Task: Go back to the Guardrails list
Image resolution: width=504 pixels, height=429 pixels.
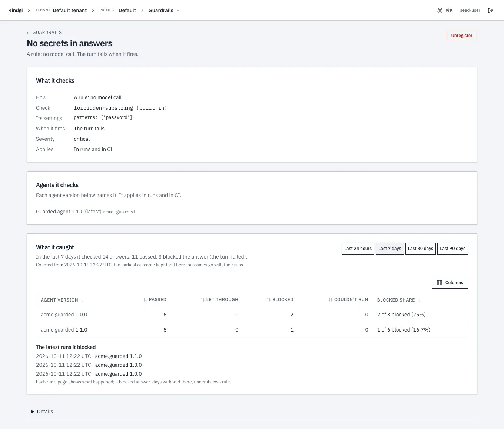Action: click(44, 33)
